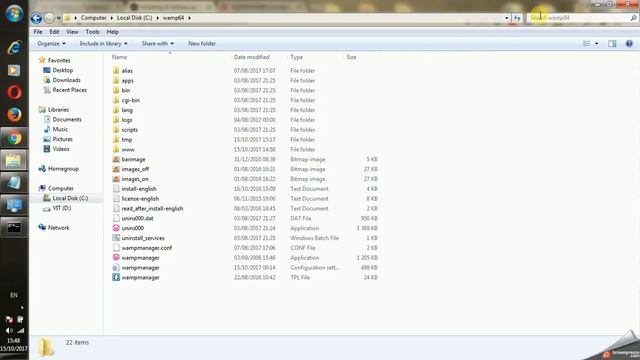Select Network in navigation pane

tap(58, 228)
